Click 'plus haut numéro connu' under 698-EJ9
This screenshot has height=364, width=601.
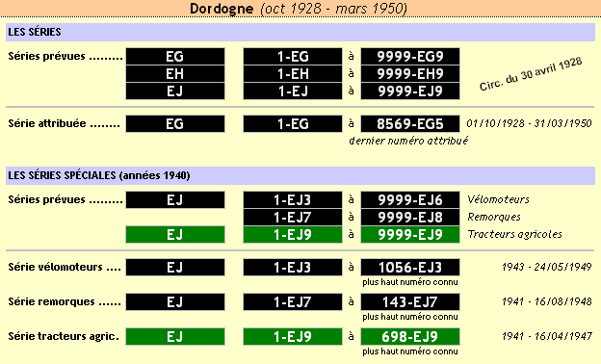(410, 351)
